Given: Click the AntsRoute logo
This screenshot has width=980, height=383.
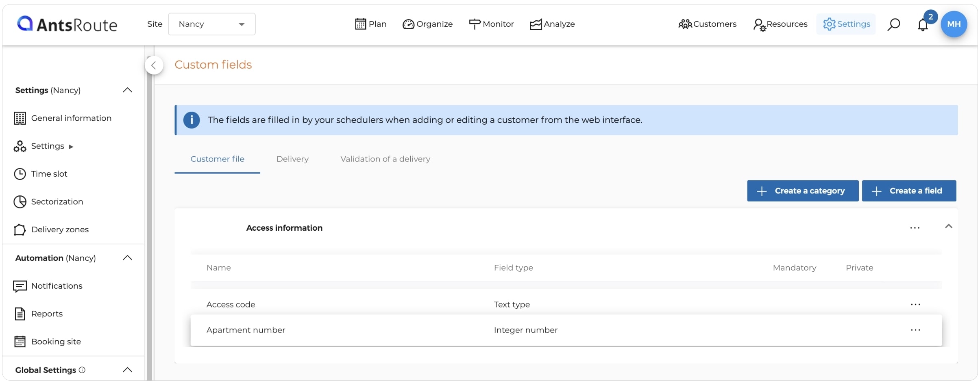Looking at the screenshot, I should coord(67,24).
